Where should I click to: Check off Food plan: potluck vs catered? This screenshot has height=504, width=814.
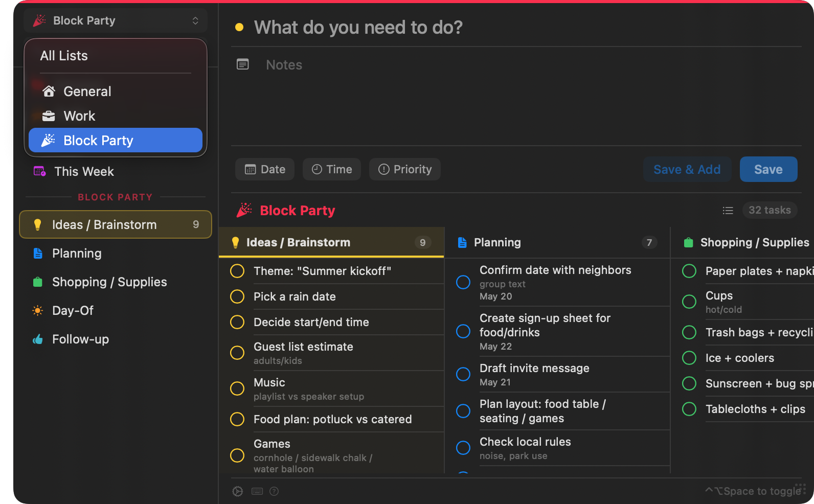coord(237,419)
